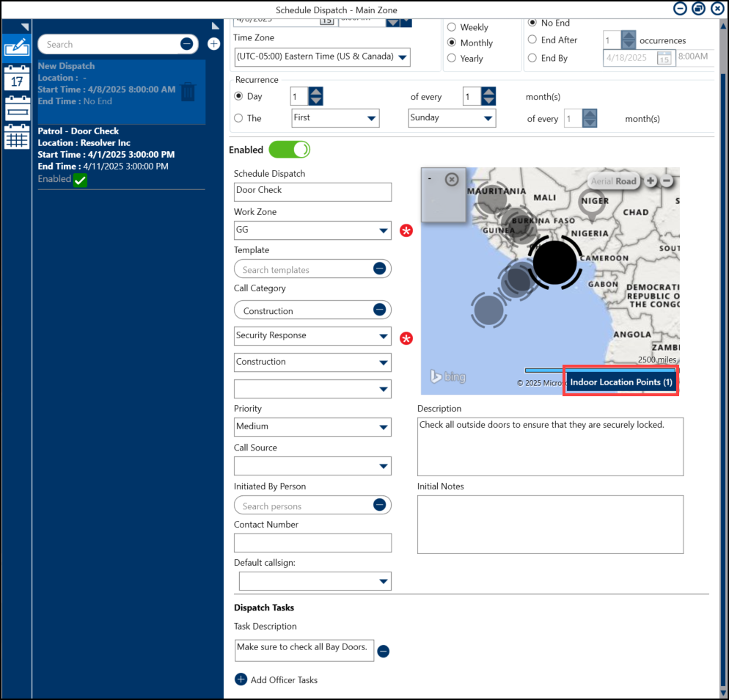The image size is (729, 700).
Task: Remove the Make sure to check task
Action: tap(383, 652)
